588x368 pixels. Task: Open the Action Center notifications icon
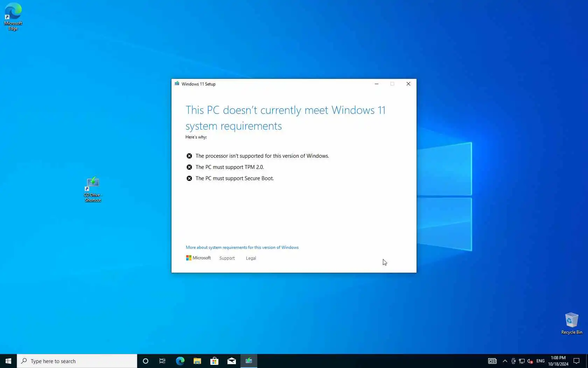pos(576,361)
